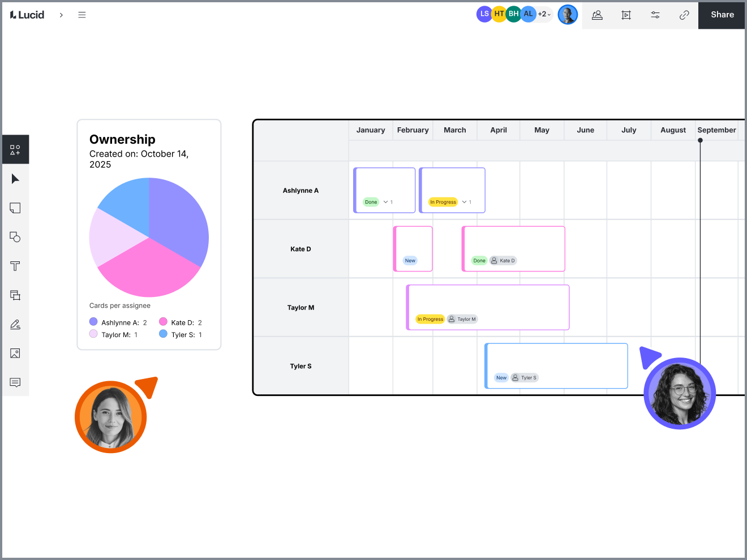Expand the +2 collaborators dropdown
Viewport: 747px width, 560px height.
[x=544, y=14]
